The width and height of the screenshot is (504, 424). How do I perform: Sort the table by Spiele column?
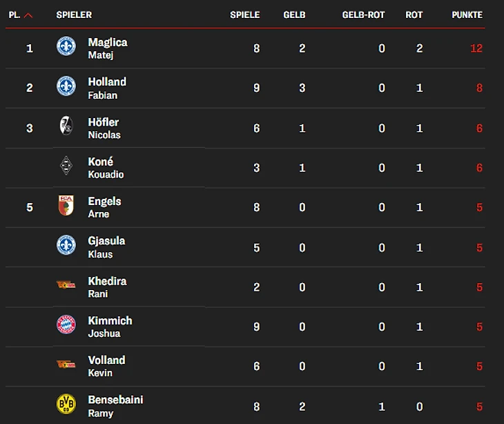tap(245, 15)
